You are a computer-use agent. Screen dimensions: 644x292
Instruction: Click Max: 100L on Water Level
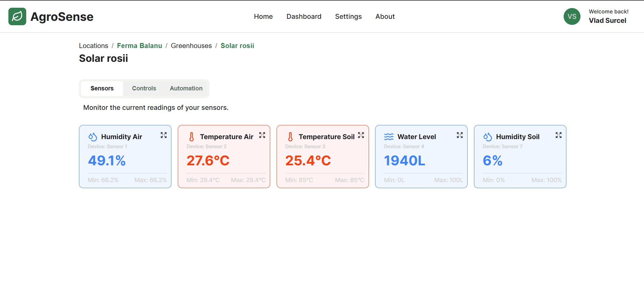click(448, 180)
